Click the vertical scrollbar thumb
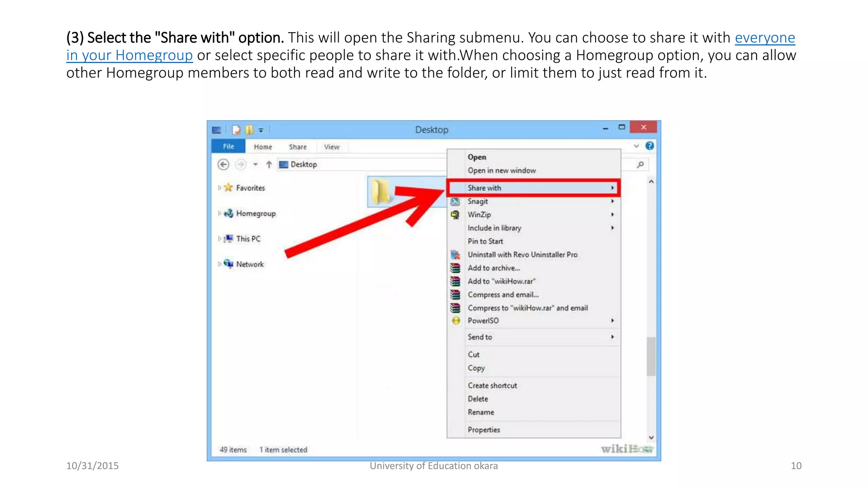Viewport: 868px width, 488px height. (651, 356)
